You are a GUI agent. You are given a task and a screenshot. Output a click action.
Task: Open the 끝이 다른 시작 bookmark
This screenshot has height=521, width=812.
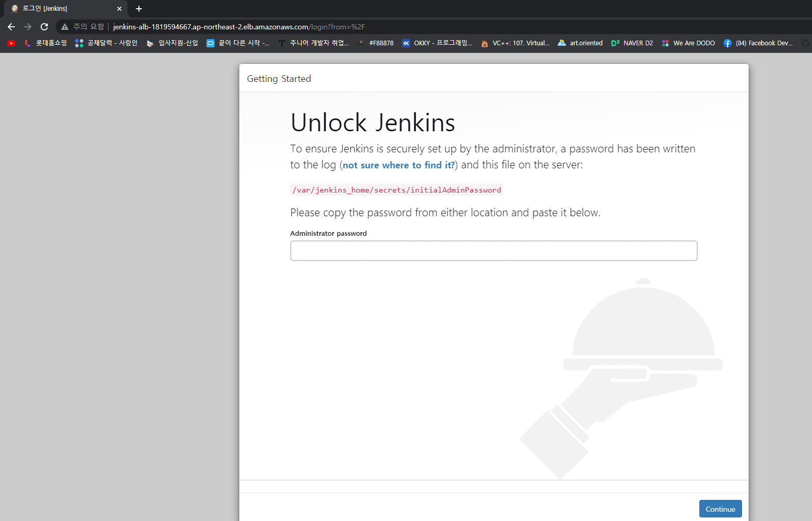click(x=238, y=43)
